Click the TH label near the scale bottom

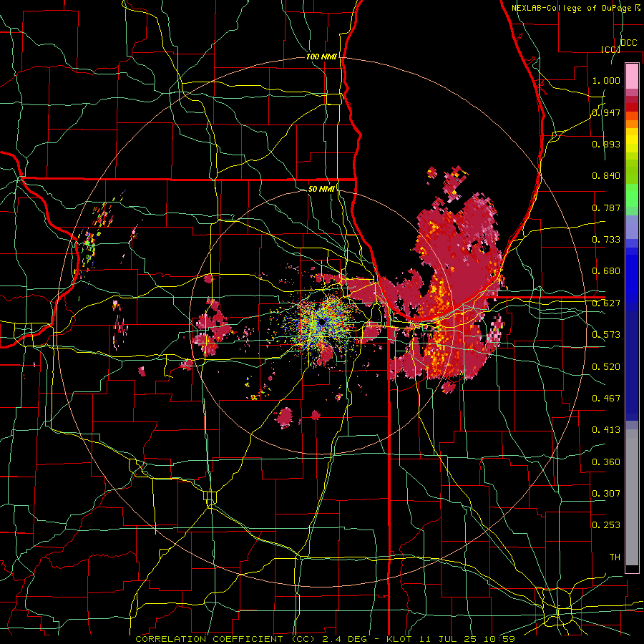click(x=615, y=557)
